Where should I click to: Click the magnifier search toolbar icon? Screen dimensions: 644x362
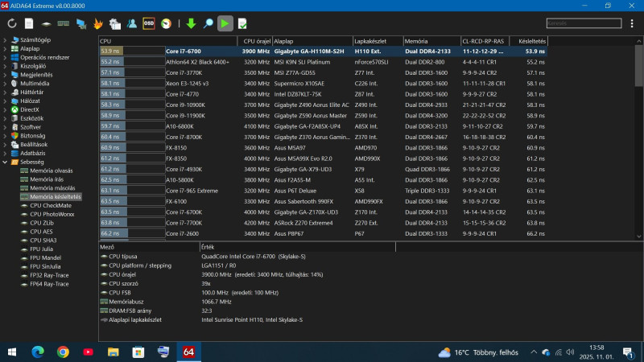coord(208,23)
